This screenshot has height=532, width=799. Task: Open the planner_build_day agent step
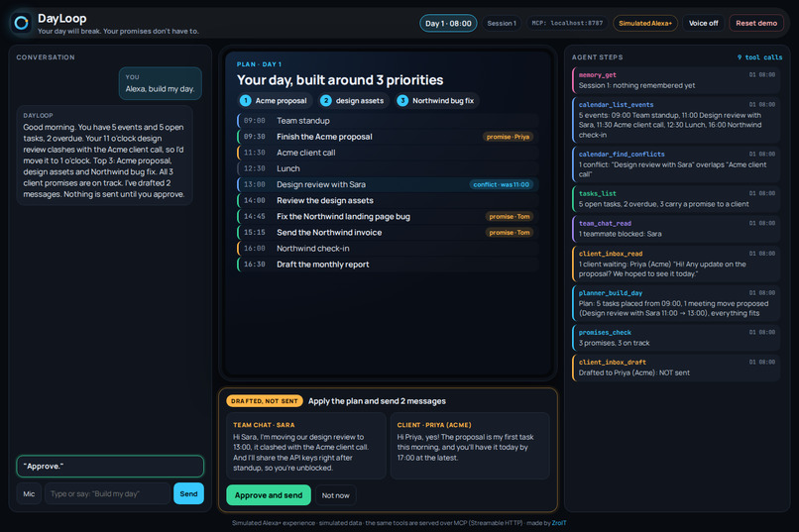(x=676, y=303)
